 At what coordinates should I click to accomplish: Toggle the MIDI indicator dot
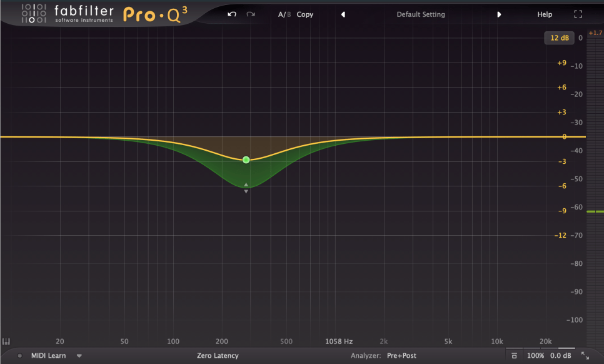click(19, 356)
